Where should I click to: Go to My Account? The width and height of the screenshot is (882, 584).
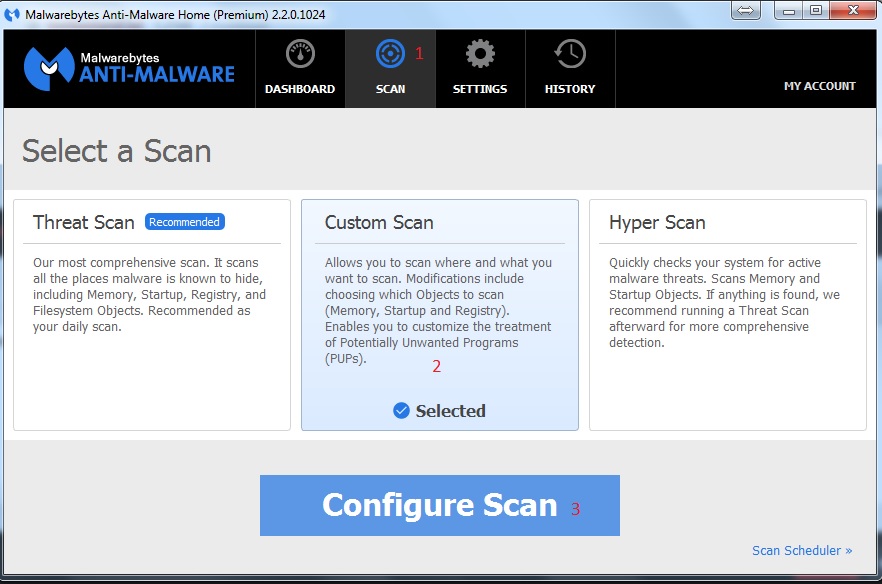pos(819,87)
